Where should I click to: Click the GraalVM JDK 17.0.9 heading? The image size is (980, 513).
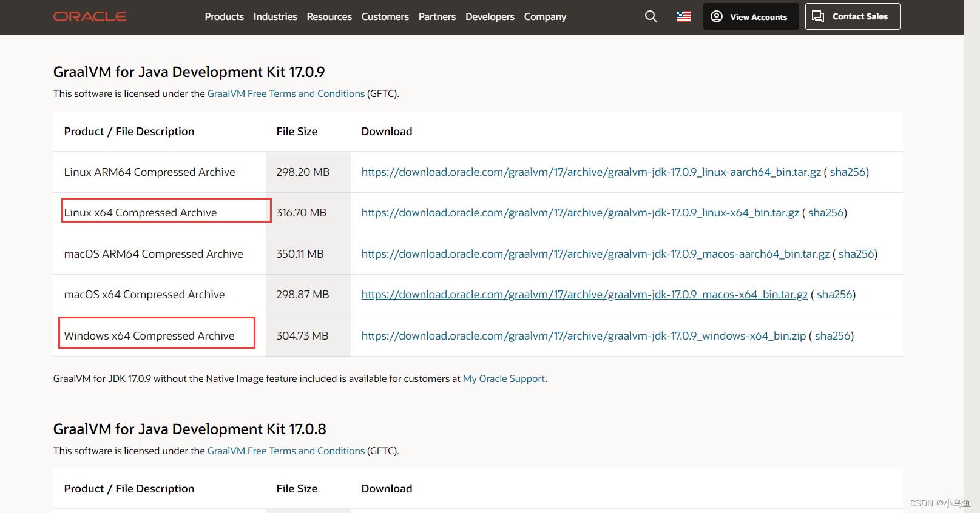pyautogui.click(x=189, y=72)
